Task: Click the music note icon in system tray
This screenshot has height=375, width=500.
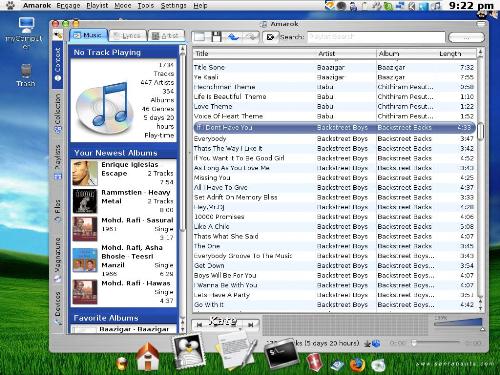Action: 437,6
